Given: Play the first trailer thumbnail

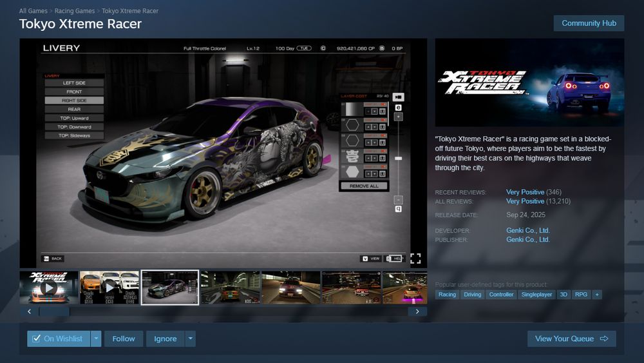Looking at the screenshot, I should point(49,288).
